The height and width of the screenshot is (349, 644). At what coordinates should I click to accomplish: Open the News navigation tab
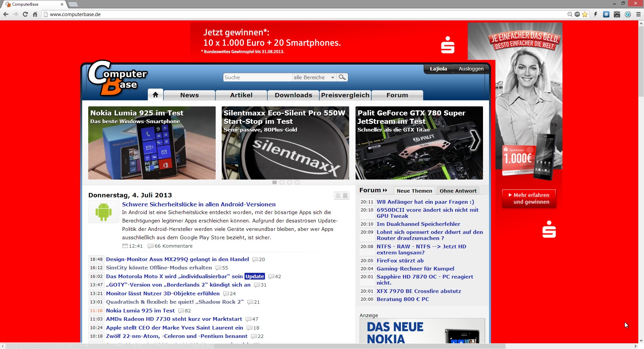pyautogui.click(x=190, y=95)
